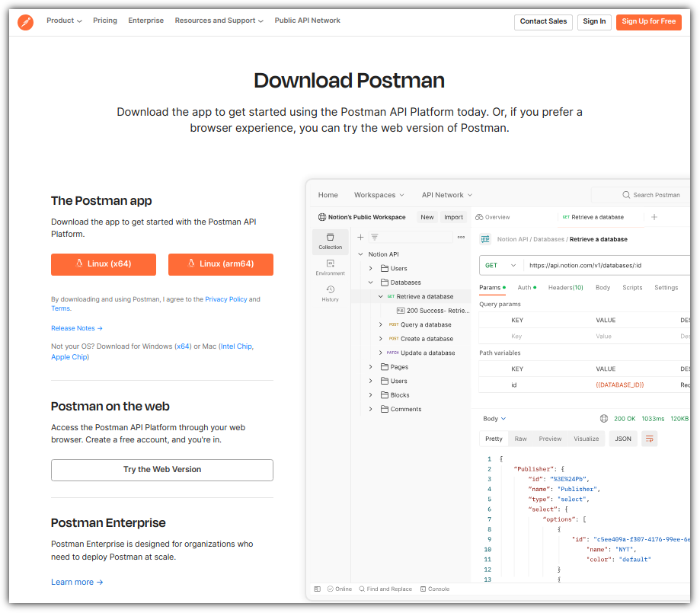700x613 pixels.
Task: Click the Sign In button
Action: [594, 21]
